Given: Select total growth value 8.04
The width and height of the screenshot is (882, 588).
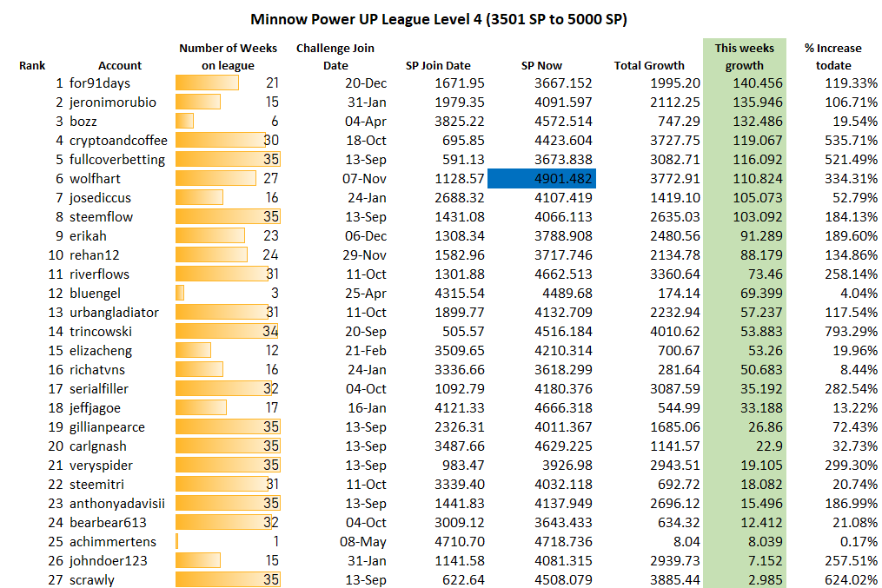Looking at the screenshot, I should point(686,542).
